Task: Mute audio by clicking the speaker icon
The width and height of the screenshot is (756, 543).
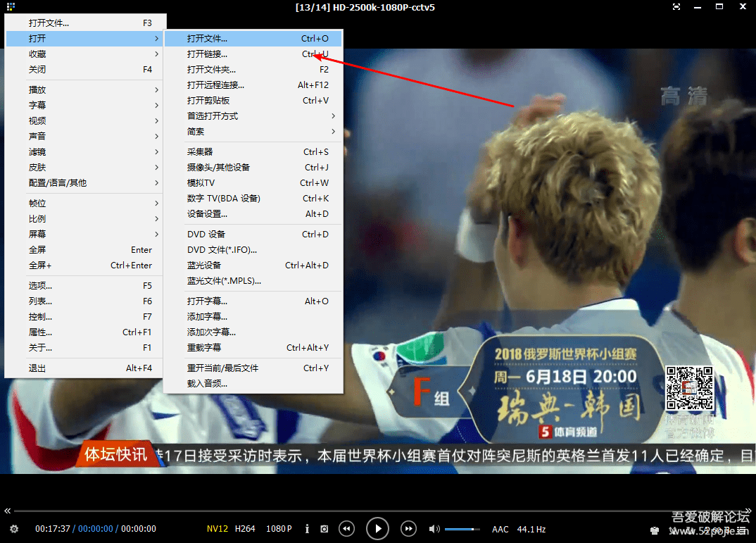Action: (x=434, y=528)
